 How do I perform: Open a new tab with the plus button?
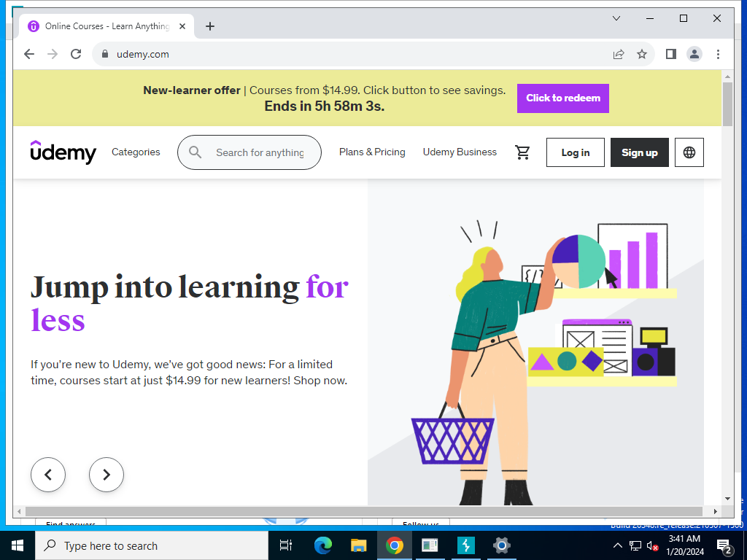pyautogui.click(x=210, y=26)
